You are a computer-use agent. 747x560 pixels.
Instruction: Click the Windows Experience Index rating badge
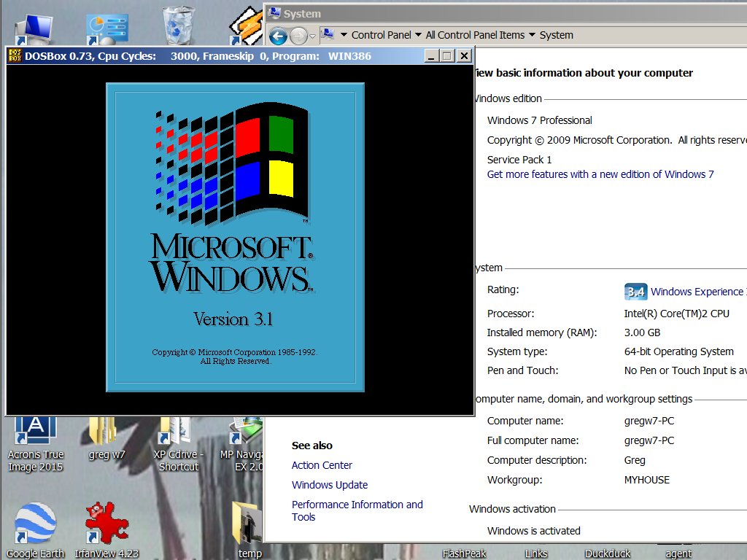click(x=635, y=292)
